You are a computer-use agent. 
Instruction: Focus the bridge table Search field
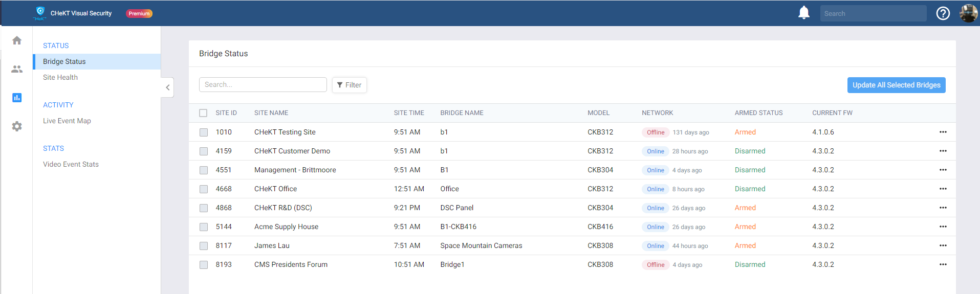(263, 84)
